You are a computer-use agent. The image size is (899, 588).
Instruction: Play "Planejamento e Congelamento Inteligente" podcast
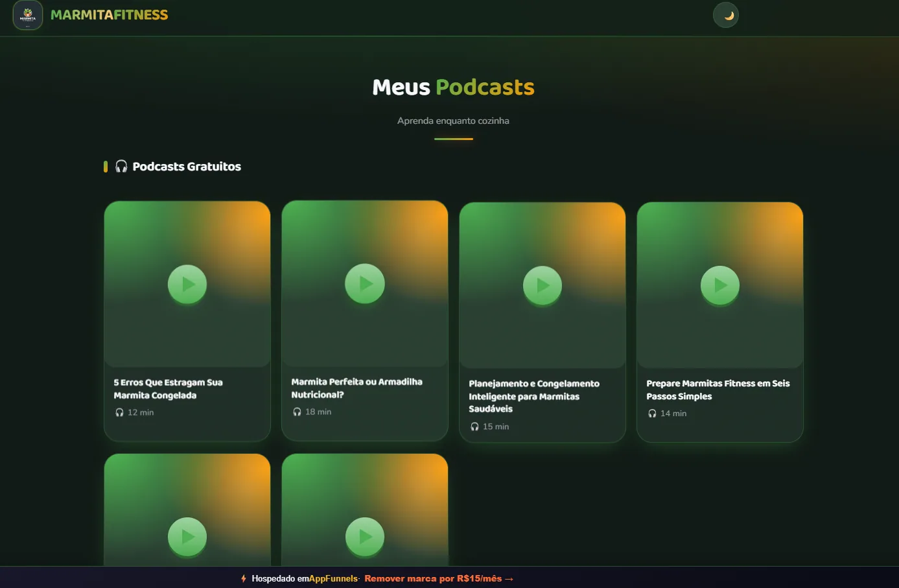[543, 285]
